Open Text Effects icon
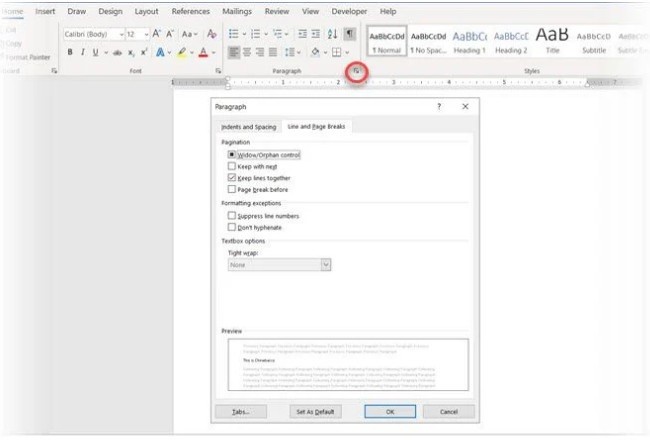Viewport: 650px width, 440px height. point(160,52)
